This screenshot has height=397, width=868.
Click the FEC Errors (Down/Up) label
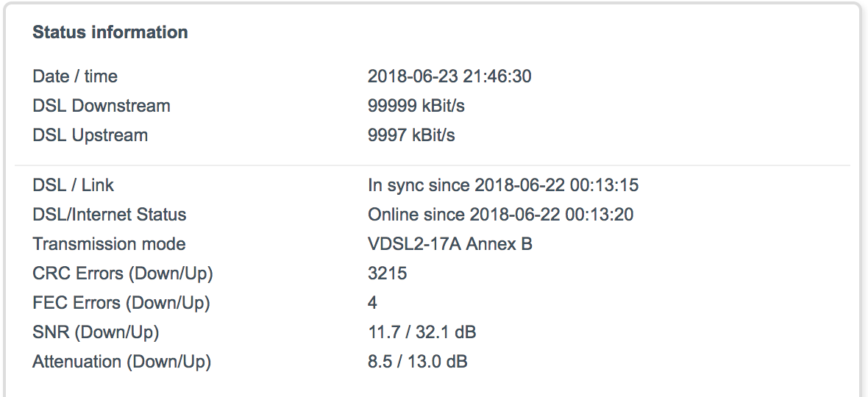121,303
